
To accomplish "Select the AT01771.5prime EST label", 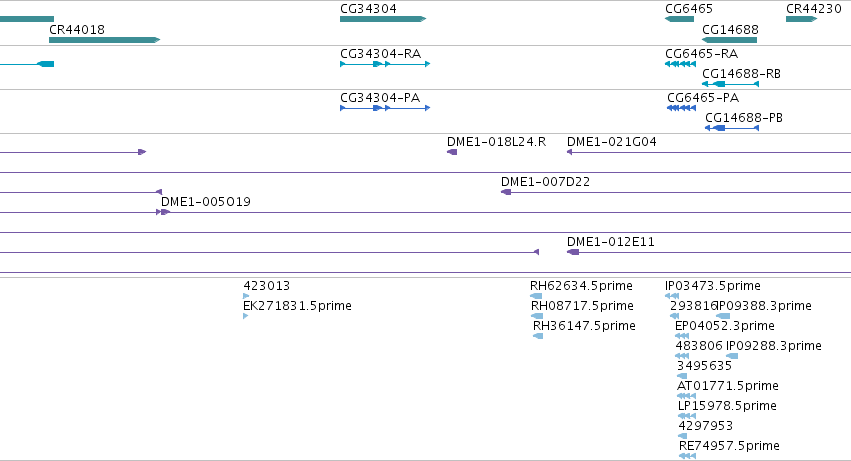I will tap(727, 385).
